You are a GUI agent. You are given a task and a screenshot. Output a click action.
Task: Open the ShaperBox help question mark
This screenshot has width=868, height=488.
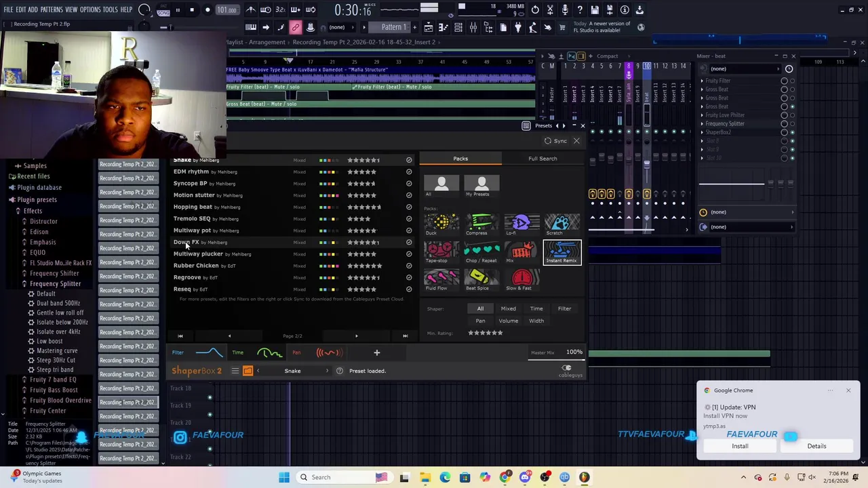point(340,371)
